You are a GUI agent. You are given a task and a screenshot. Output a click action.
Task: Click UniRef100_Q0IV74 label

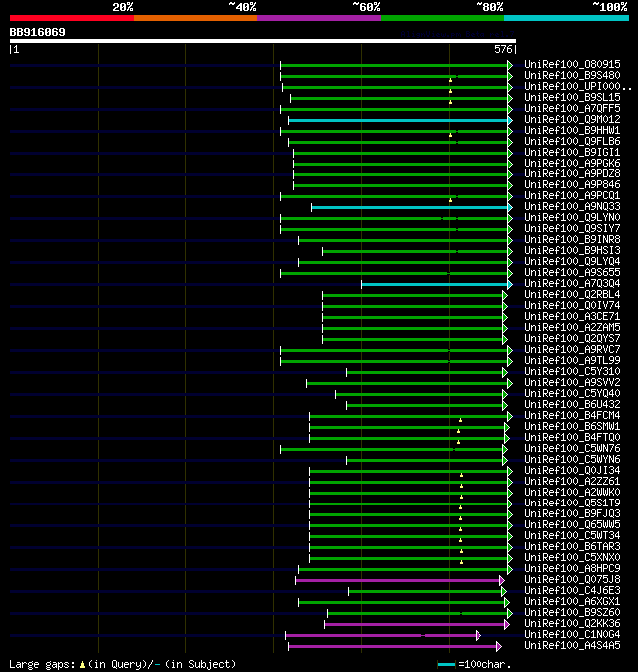pyautogui.click(x=572, y=305)
